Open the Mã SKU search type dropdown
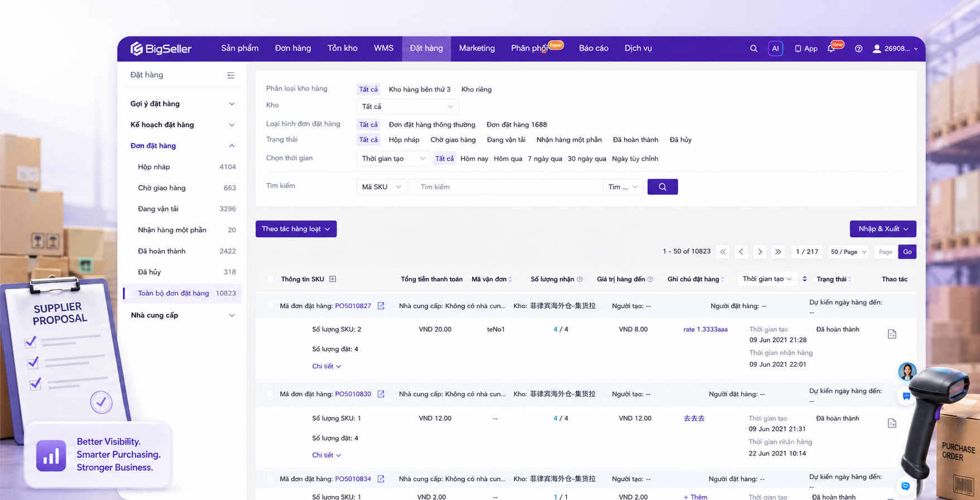980x500 pixels. (382, 187)
